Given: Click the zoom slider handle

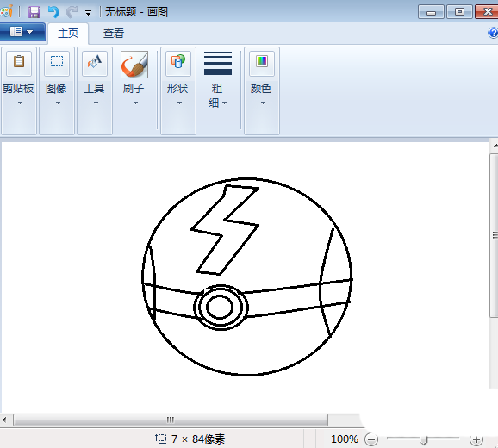Looking at the screenshot, I should 423,440.
